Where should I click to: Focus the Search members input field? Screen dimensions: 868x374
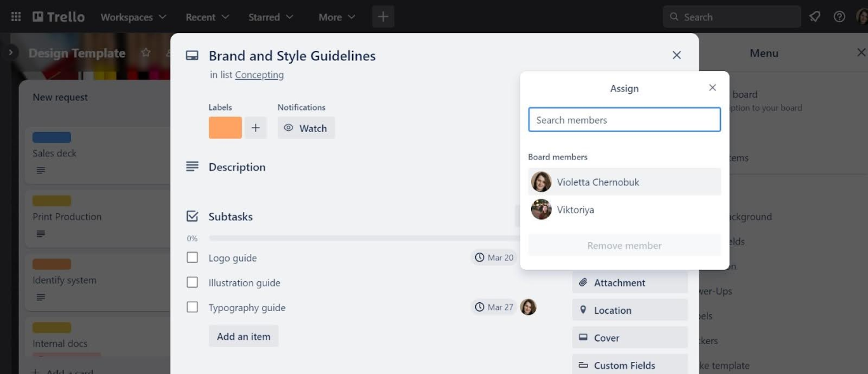point(624,120)
